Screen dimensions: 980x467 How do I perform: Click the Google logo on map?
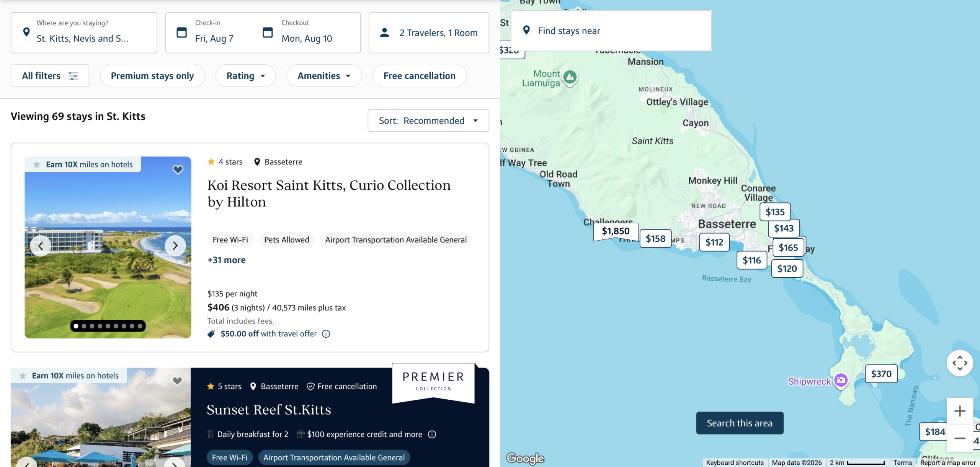coord(525,458)
